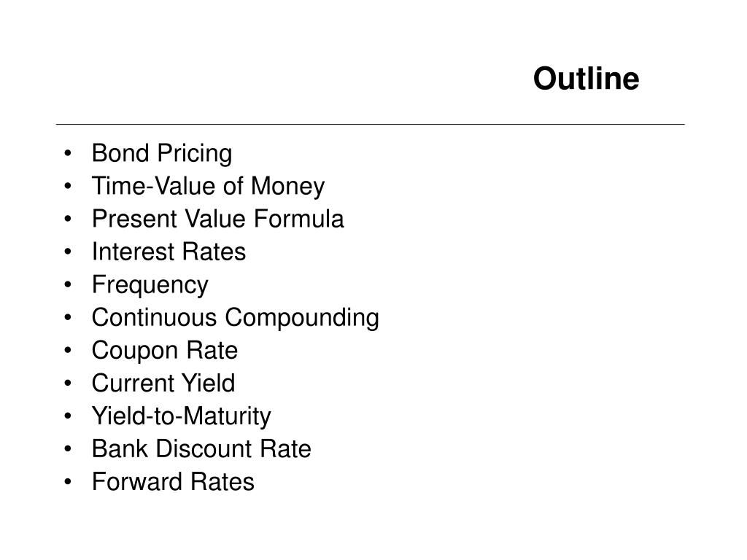Click the Continuous Compounding line
Viewport: 747px width, 560px height.
pyautogui.click(x=236, y=318)
